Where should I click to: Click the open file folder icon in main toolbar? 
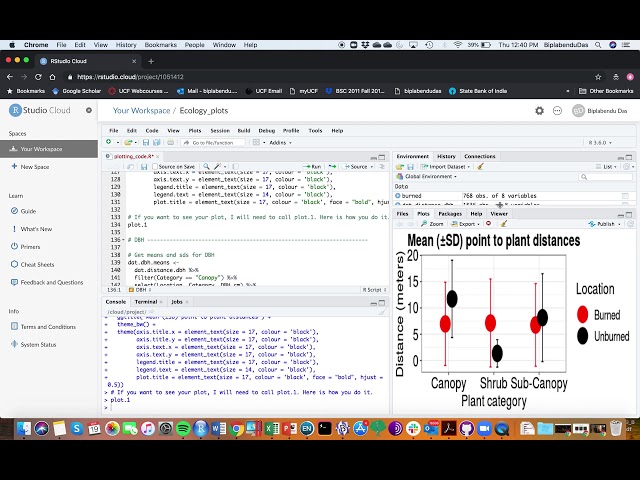(128, 142)
